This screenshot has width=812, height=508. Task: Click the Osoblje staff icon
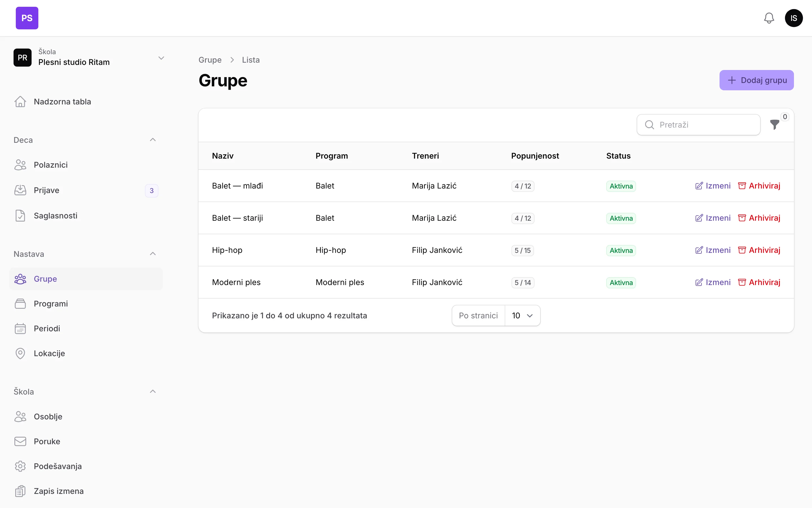click(20, 417)
